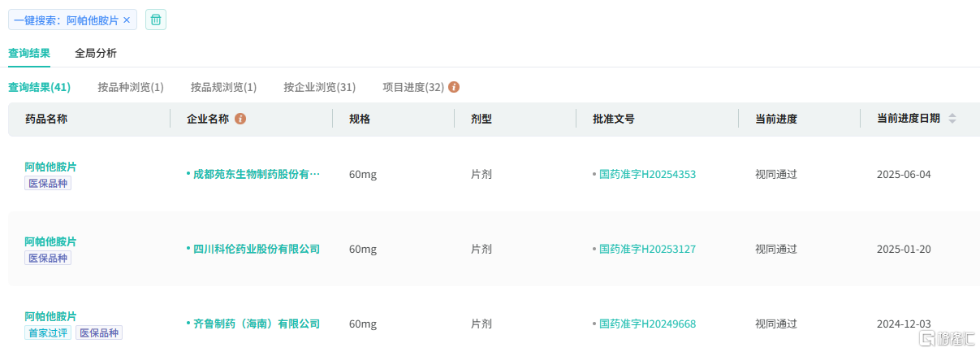Open 阿帕他胺片 in the 齐鲁制药 row
The width and height of the screenshot is (980, 352).
coord(50,316)
